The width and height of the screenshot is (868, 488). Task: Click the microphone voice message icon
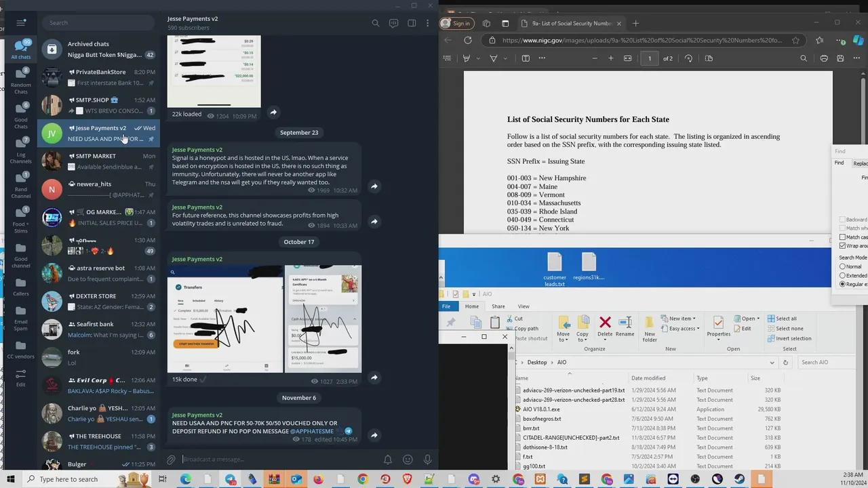click(427, 460)
